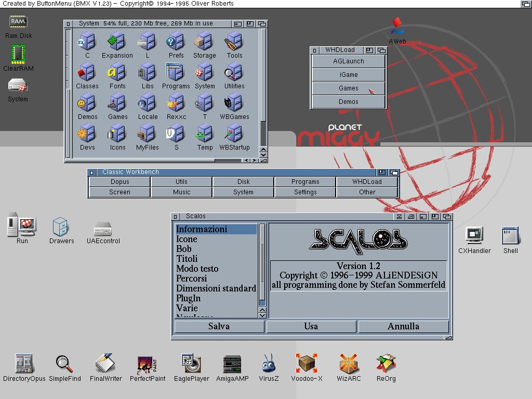Open the Shell icon
Screen dimensions: 532x399
[x=510, y=235]
